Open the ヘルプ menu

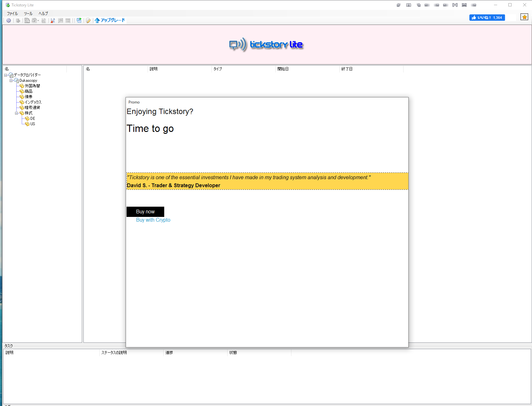43,13
